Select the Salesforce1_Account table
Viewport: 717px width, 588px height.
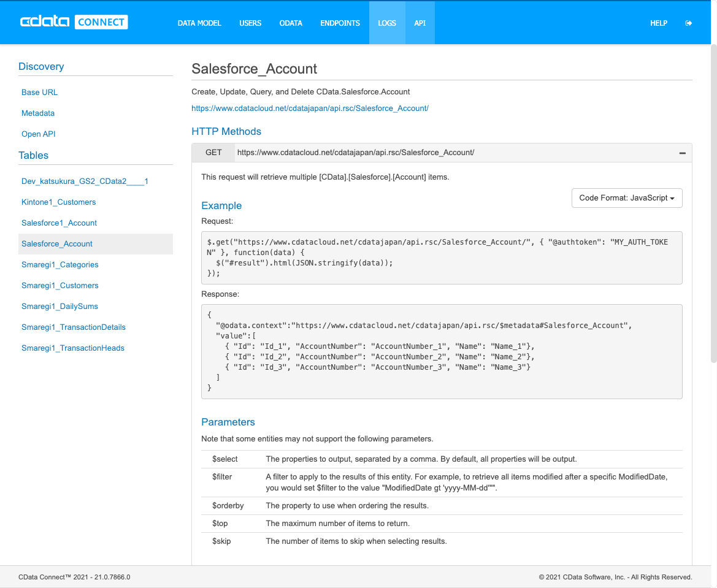tap(59, 223)
